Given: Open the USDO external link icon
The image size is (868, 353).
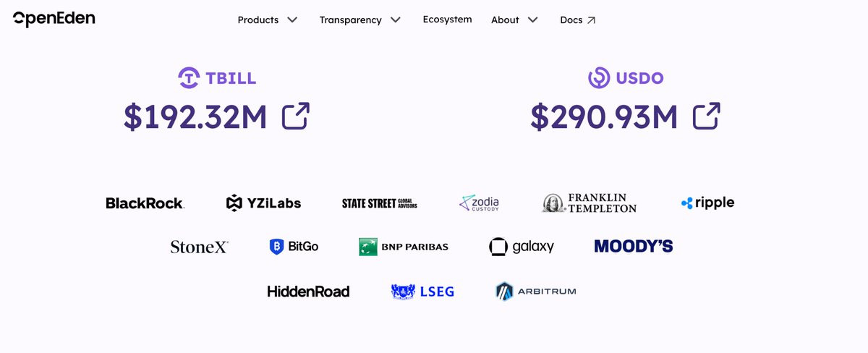Looking at the screenshot, I should pos(707,116).
